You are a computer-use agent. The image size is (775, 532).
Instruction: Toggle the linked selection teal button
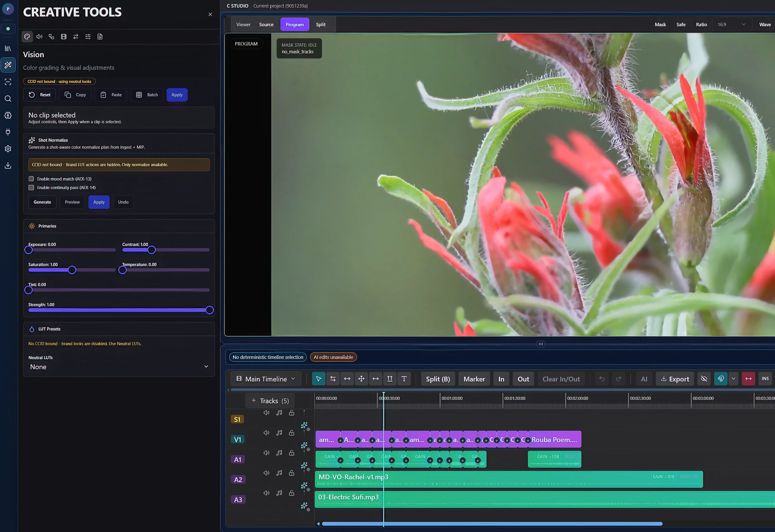point(720,379)
